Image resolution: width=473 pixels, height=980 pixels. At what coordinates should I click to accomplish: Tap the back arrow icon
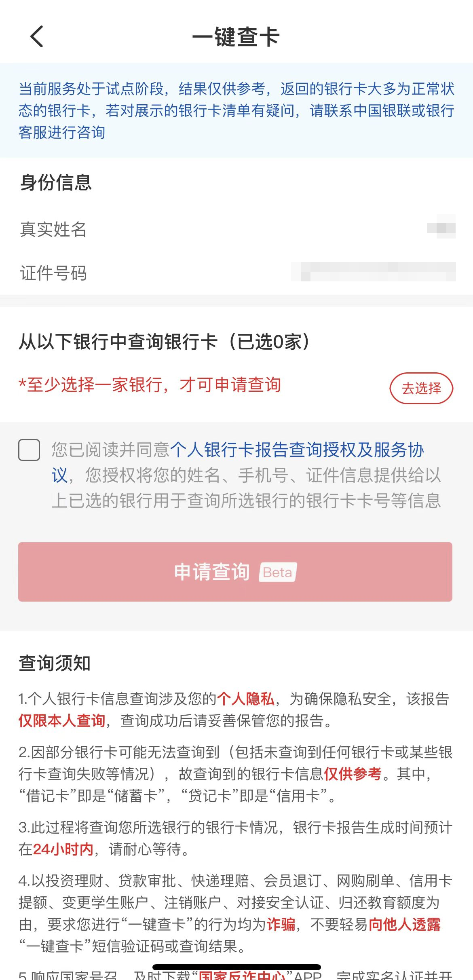coord(37,36)
